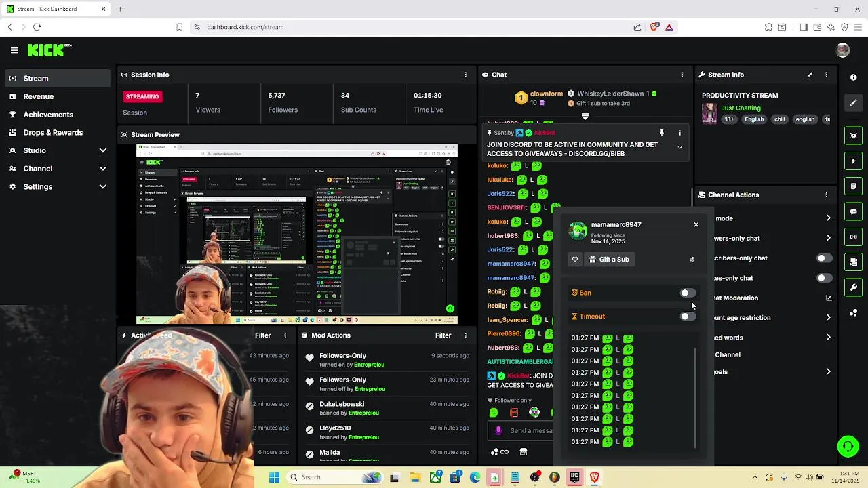
Task: Toggle broadcast signal icon in the right rail
Action: tap(854, 237)
